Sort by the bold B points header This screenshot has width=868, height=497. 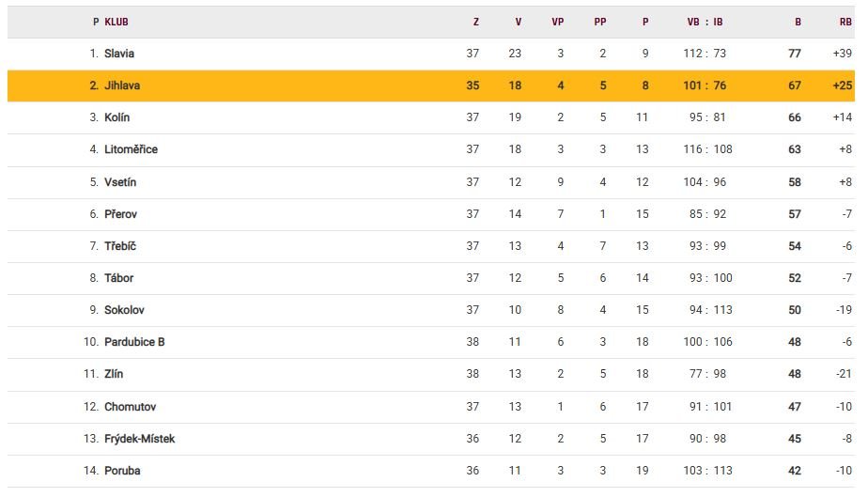tap(798, 22)
